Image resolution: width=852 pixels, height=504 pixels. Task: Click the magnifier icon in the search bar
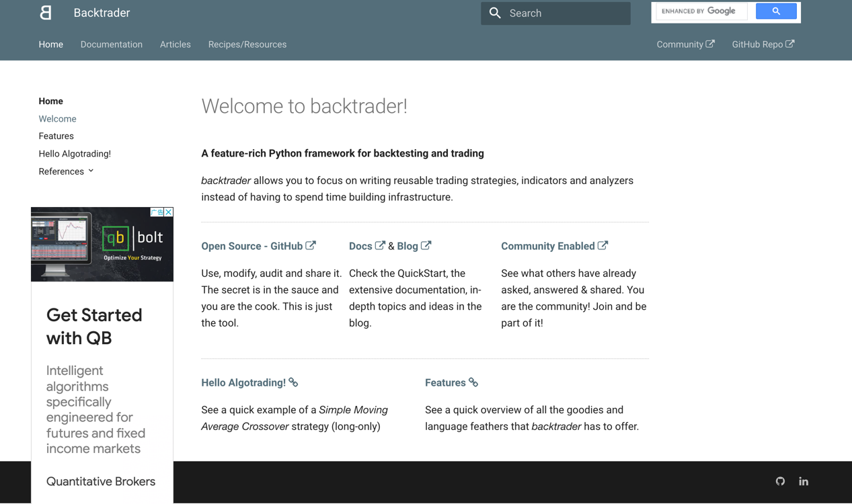(x=495, y=13)
